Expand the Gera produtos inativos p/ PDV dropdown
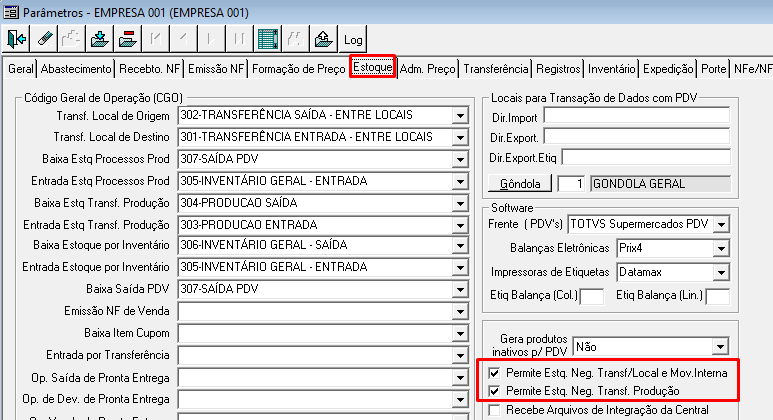The height and width of the screenshot is (420, 773). click(x=720, y=347)
